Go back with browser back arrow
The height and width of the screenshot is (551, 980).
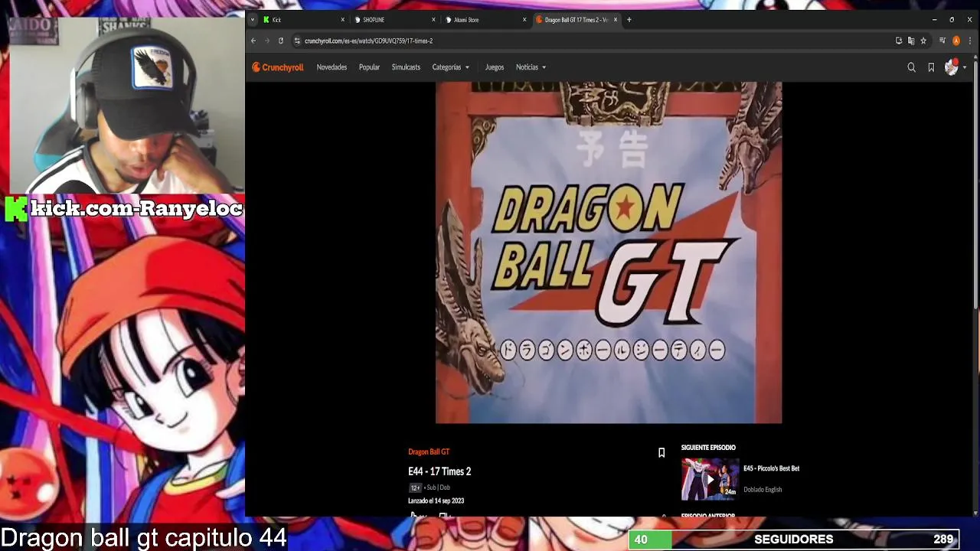[253, 41]
